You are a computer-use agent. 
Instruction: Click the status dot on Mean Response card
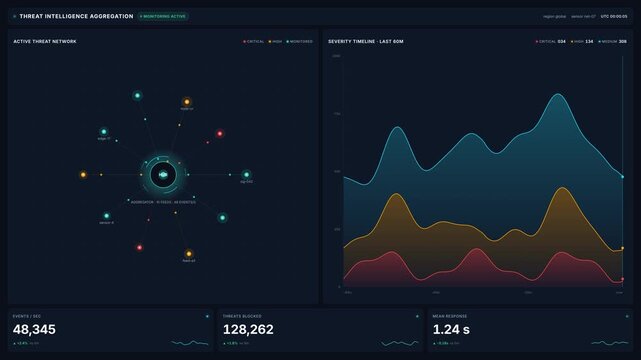[627, 316]
